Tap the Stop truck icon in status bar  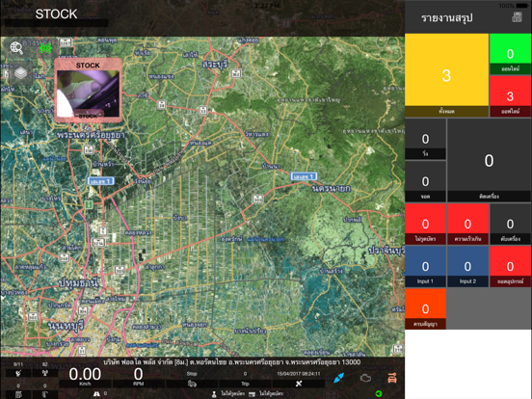192,384
